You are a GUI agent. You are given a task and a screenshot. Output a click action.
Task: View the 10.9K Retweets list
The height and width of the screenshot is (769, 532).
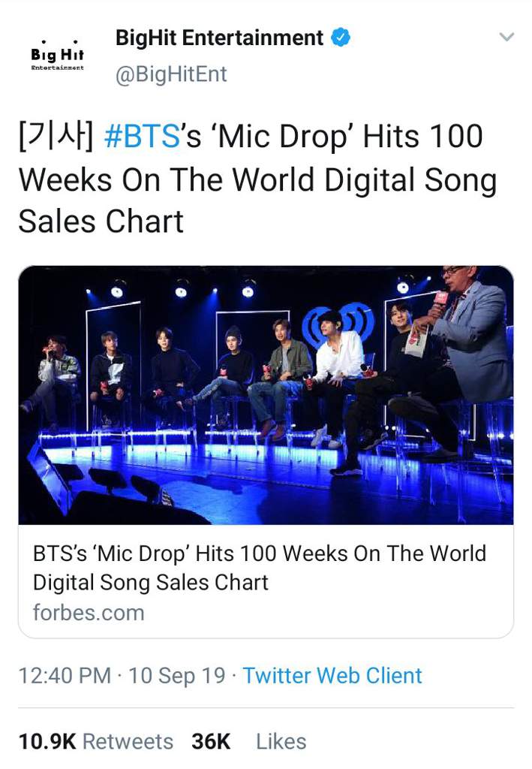tap(96, 741)
